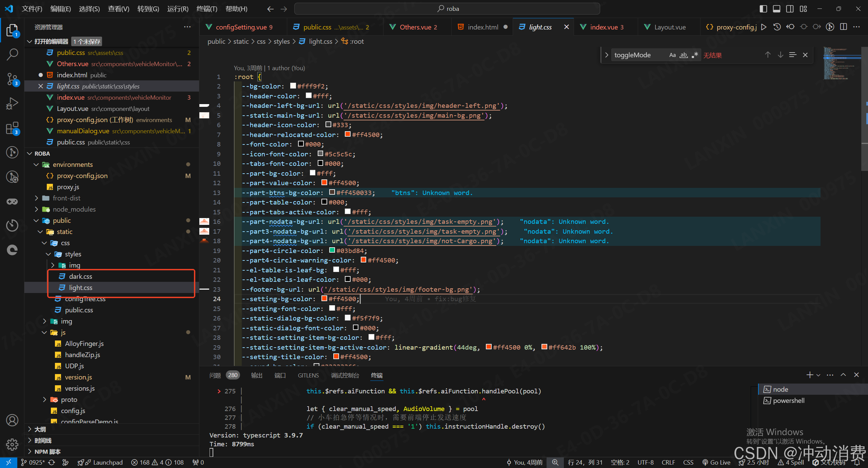This screenshot has width=868, height=468.
Task: Toggle Use Regular Expression in find widget
Action: pyautogui.click(x=695, y=55)
